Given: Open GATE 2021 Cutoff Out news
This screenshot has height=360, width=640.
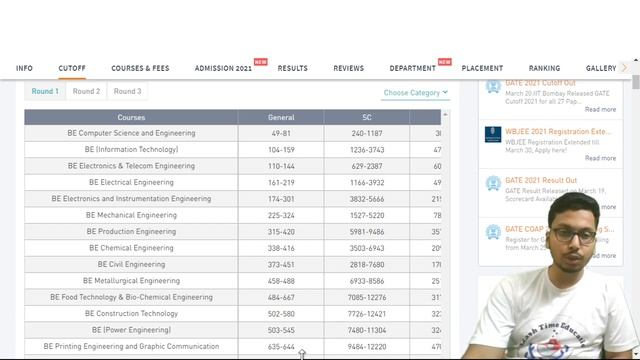Looking at the screenshot, I should (x=540, y=83).
